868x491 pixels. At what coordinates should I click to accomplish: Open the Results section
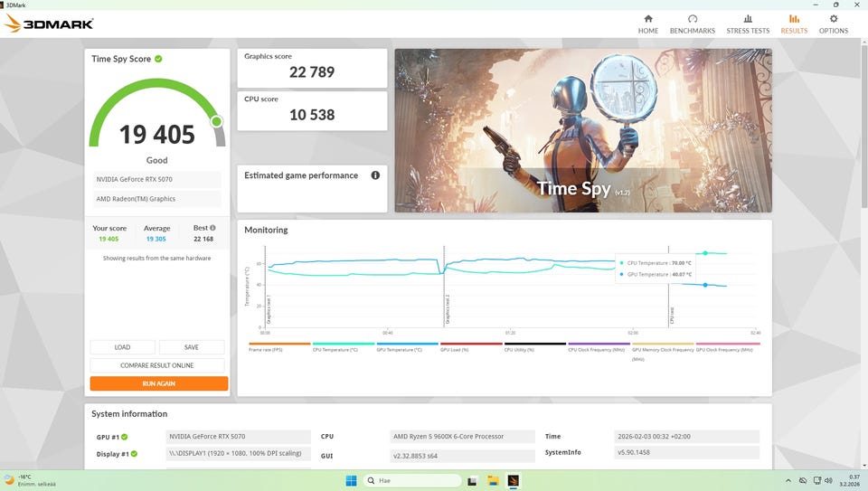tap(794, 24)
